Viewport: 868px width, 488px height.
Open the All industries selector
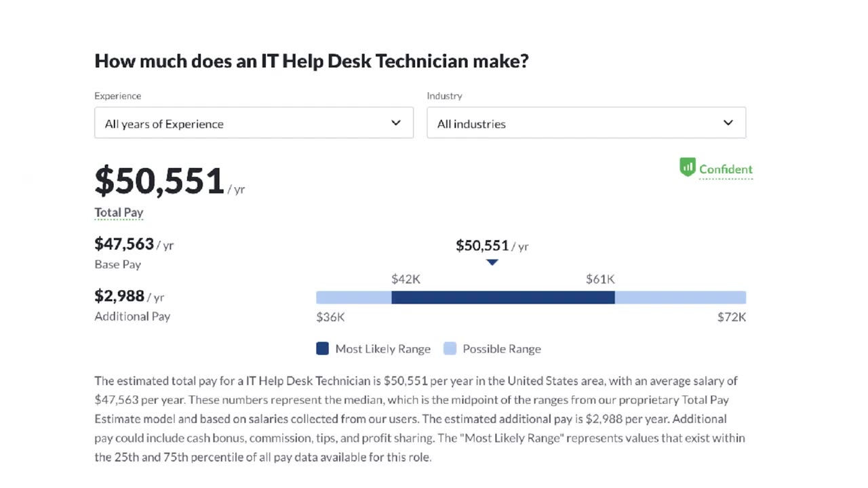click(x=587, y=123)
